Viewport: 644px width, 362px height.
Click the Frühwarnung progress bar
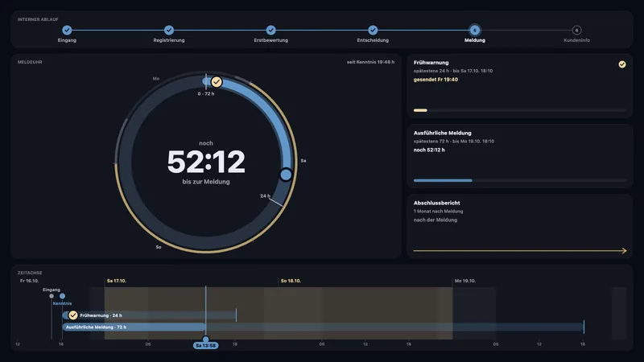click(519, 110)
